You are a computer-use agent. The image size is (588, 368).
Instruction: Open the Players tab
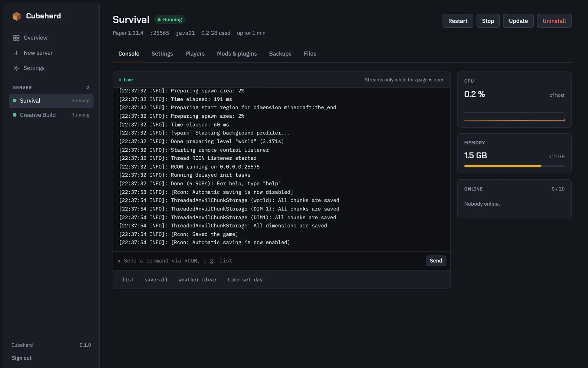click(195, 54)
